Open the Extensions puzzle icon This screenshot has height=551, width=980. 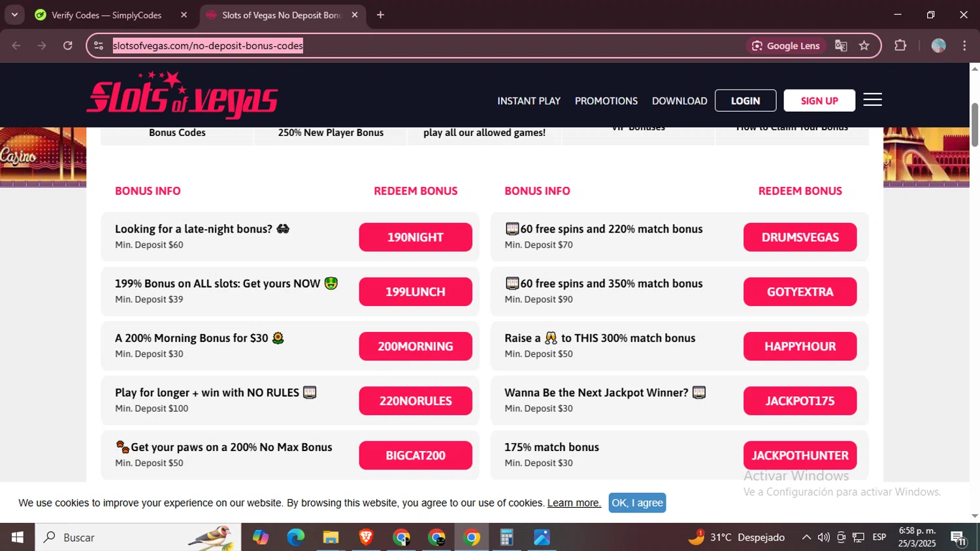click(x=900, y=46)
